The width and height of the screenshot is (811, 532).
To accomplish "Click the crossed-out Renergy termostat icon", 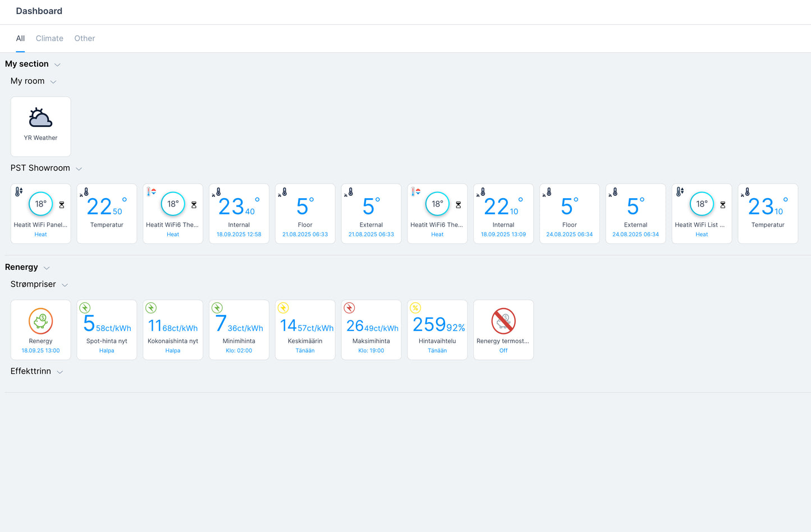I will click(503, 322).
